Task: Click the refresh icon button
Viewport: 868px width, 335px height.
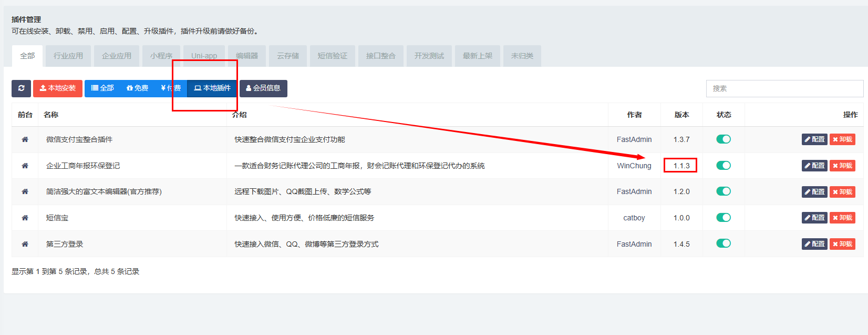Action: point(21,88)
